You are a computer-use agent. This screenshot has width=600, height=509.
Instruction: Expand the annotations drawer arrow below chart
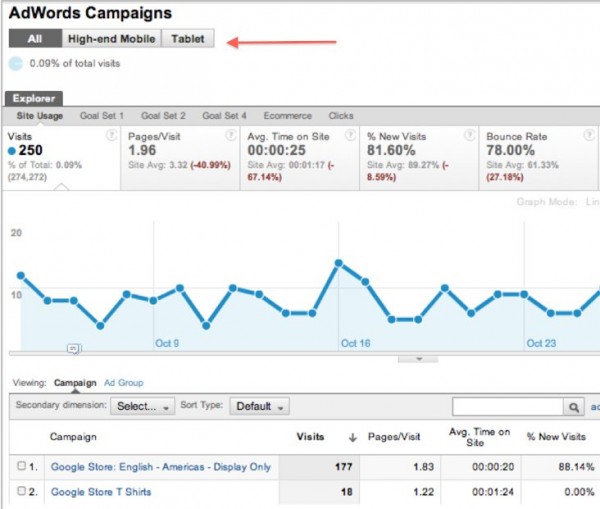point(418,359)
